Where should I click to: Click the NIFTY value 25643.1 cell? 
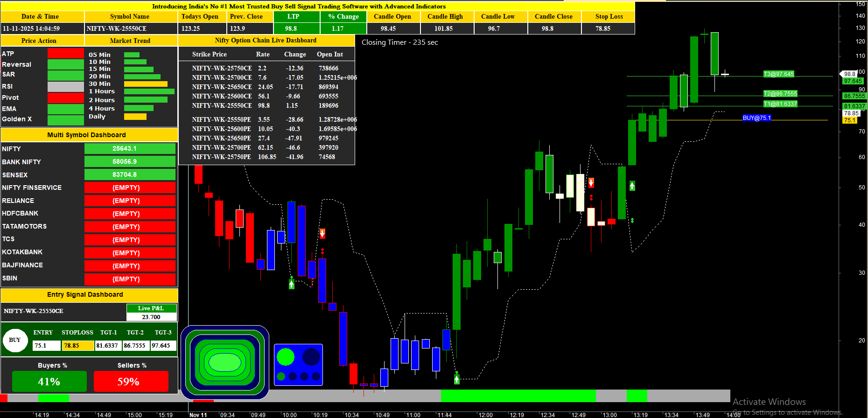130,149
